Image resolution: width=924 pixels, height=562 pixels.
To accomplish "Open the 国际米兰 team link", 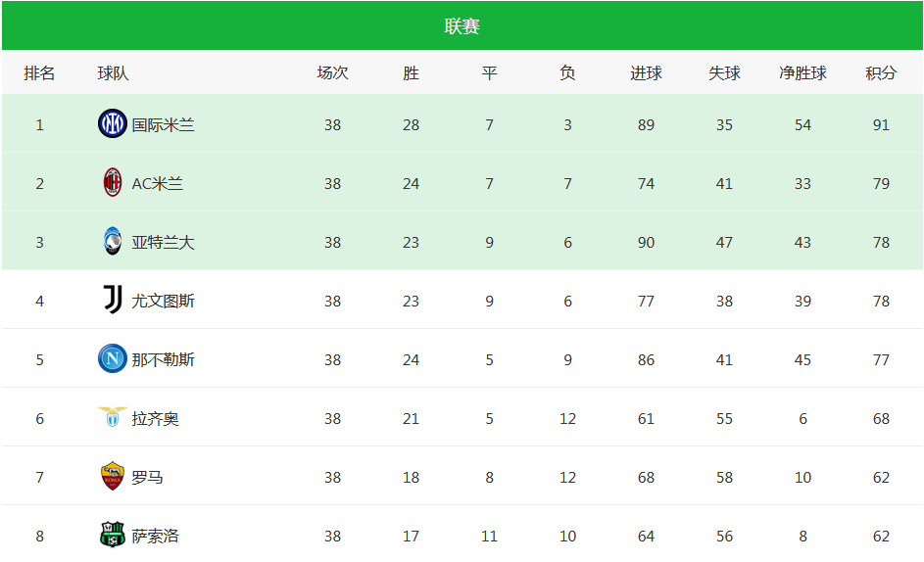I will tap(163, 125).
